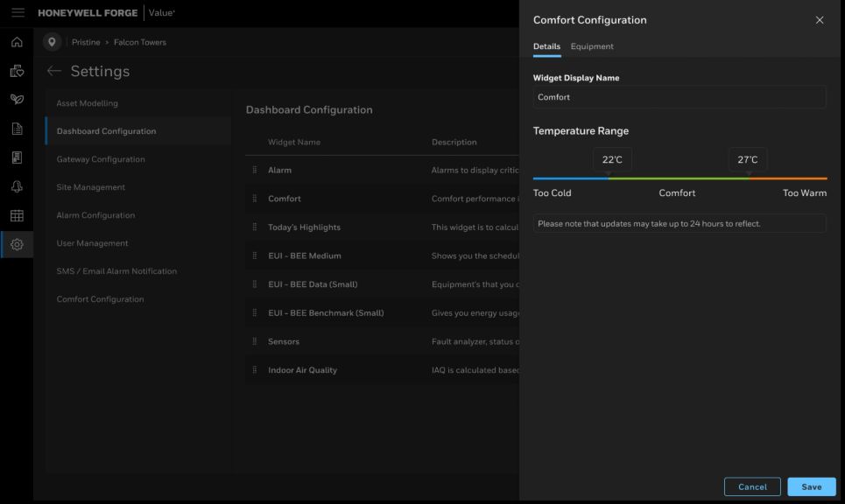Select the EUI - BEE Data (Small) widget
Screen dimensions: 845x504
coord(382,284)
